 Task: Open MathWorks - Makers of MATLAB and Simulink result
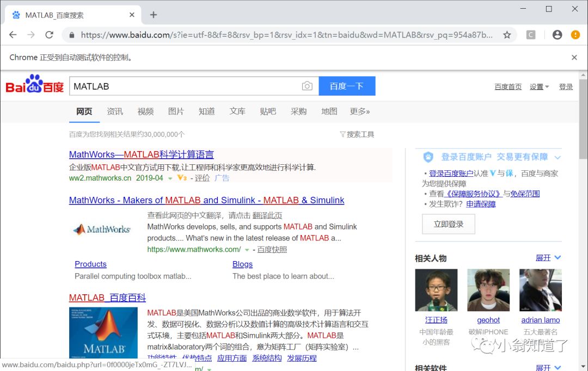207,200
